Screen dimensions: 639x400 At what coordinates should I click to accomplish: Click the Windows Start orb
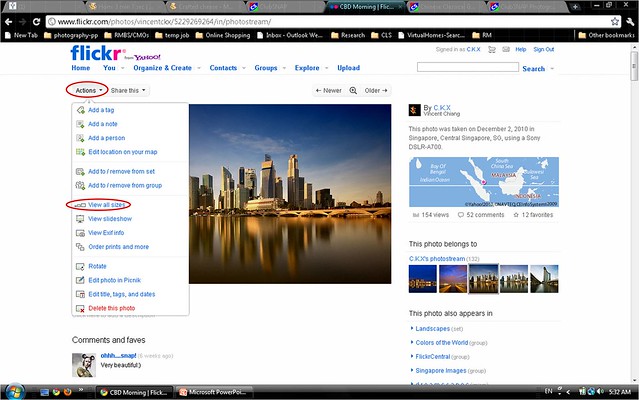[x=15, y=392]
